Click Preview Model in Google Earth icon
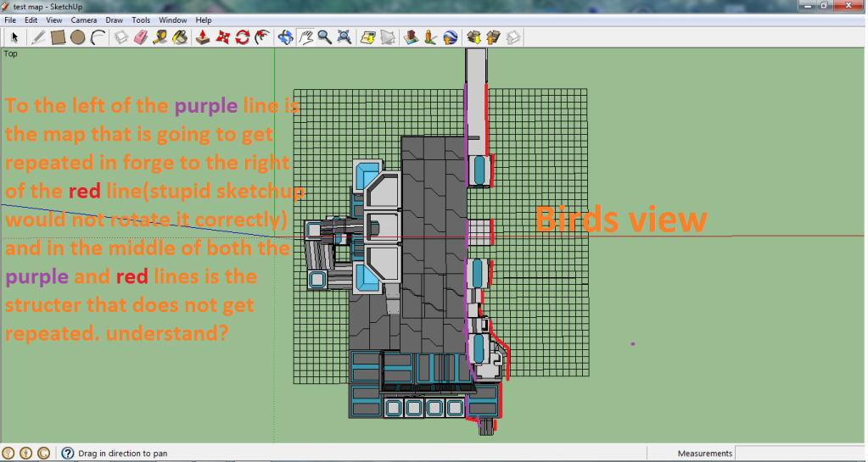Screen dimensions: 868x462 tap(451, 37)
